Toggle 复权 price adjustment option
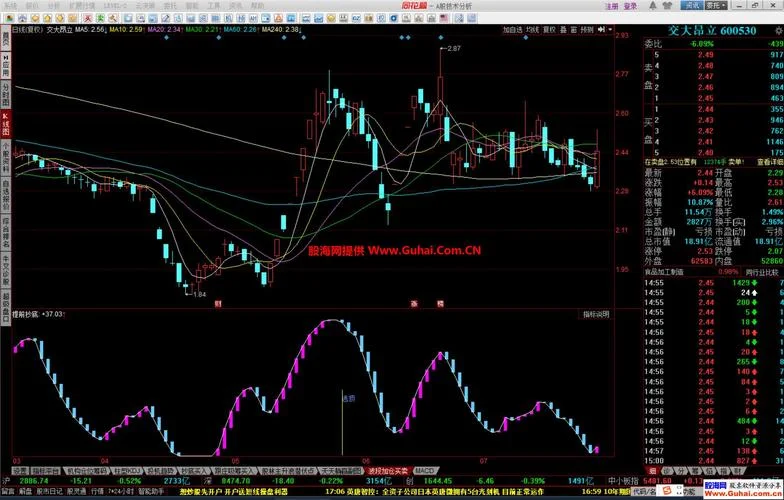Image resolution: width=784 pixels, height=500 pixels. pos(550,30)
